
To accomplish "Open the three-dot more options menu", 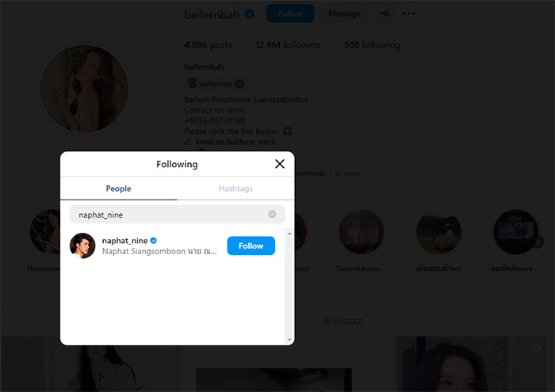I will [x=409, y=13].
